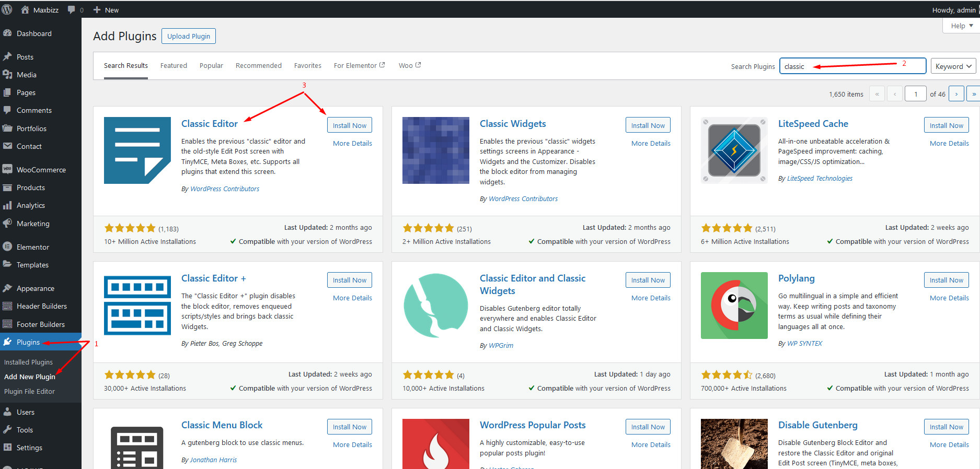Install the Classic Editor plugin
Viewport: 980px width, 469px height.
350,125
